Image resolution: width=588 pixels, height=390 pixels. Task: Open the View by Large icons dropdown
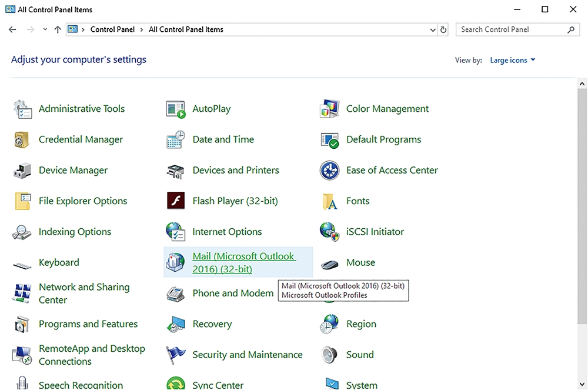tap(513, 60)
